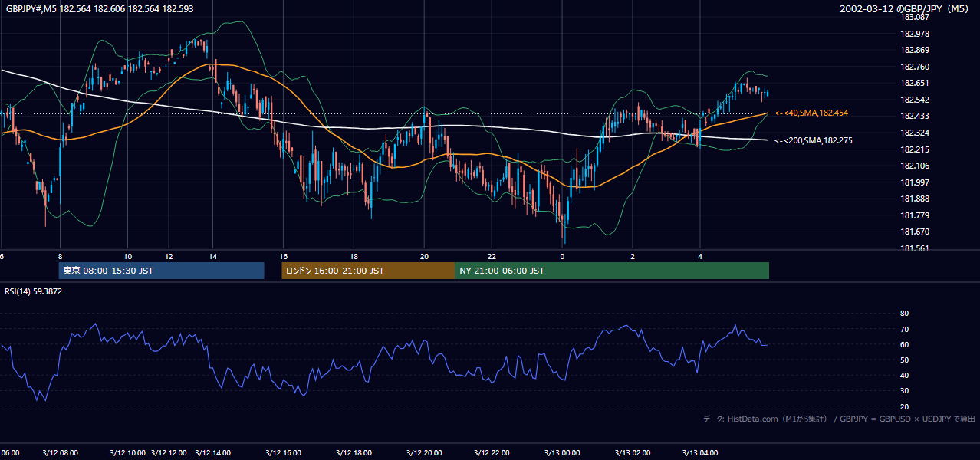Click price axis value 181.888
Image resolution: width=980 pixels, height=460 pixels.
coord(914,199)
